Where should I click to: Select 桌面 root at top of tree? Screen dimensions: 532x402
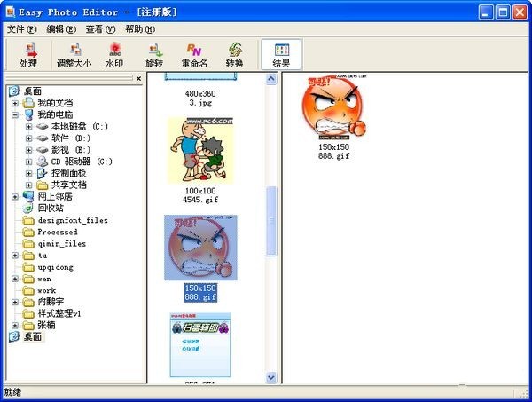coord(32,91)
